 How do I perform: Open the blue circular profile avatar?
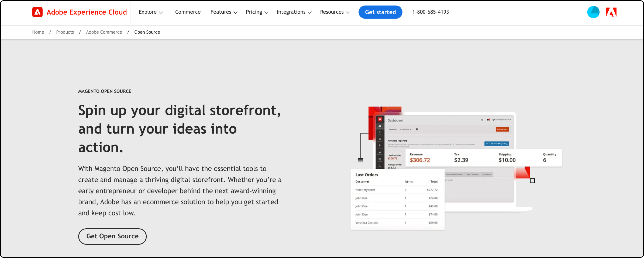593,12
